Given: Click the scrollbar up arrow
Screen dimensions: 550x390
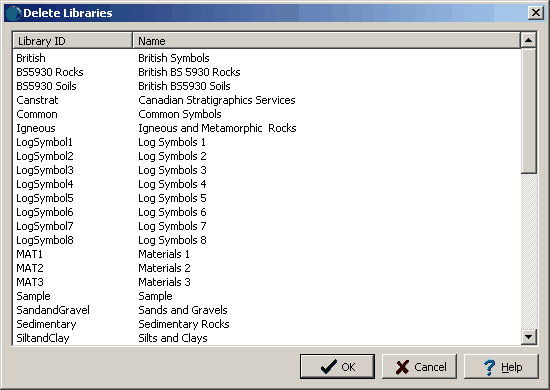Looking at the screenshot, I should pos(528,40).
